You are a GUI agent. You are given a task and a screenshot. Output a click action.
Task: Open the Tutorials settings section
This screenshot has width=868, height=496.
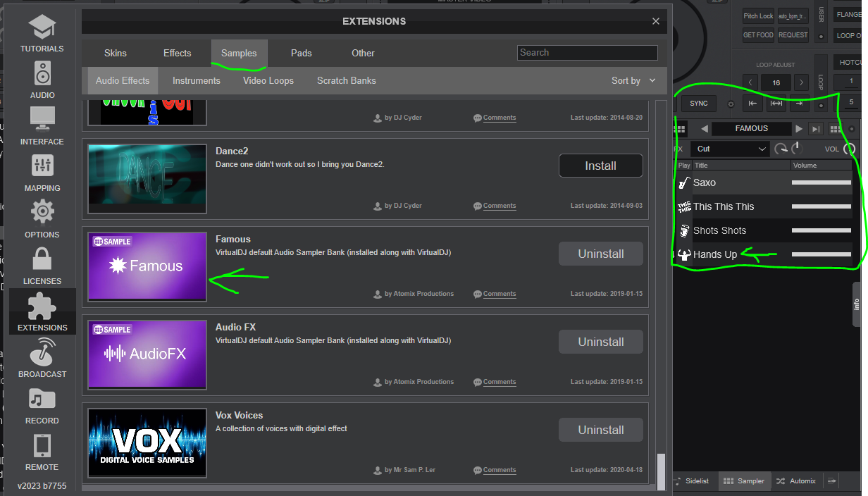[42, 35]
